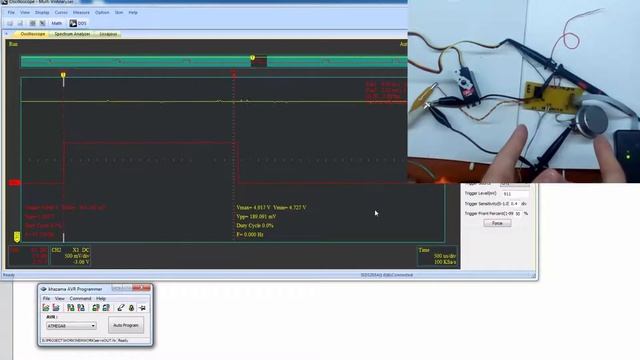Click the Trigger Sensitivity input field
Image resolution: width=640 pixels, height=360 pixels.
(x=515, y=203)
